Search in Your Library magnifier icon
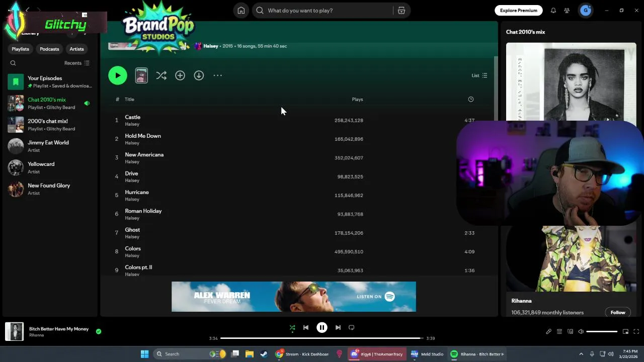Image resolution: width=644 pixels, height=362 pixels. pos(13,63)
